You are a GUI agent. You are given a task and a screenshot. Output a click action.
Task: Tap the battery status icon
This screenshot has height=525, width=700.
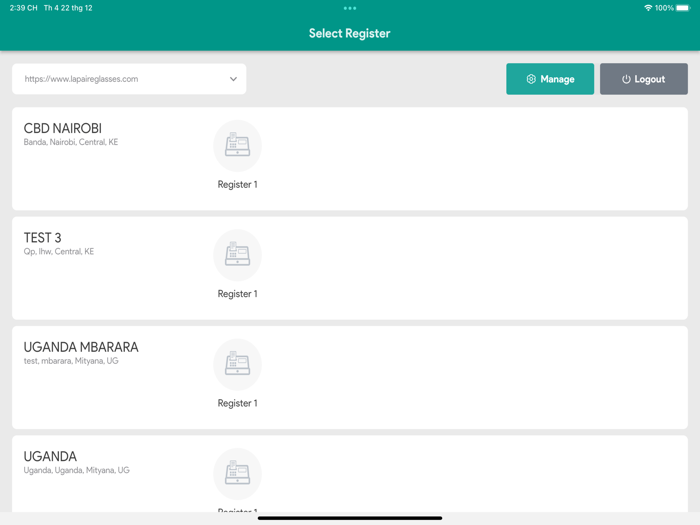pos(683,8)
